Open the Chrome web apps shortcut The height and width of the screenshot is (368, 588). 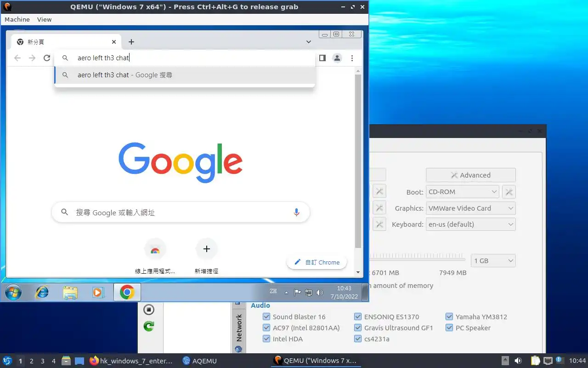[155, 249]
